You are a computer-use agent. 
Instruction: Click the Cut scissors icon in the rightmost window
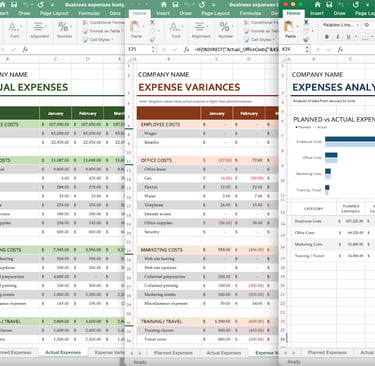point(306,23)
